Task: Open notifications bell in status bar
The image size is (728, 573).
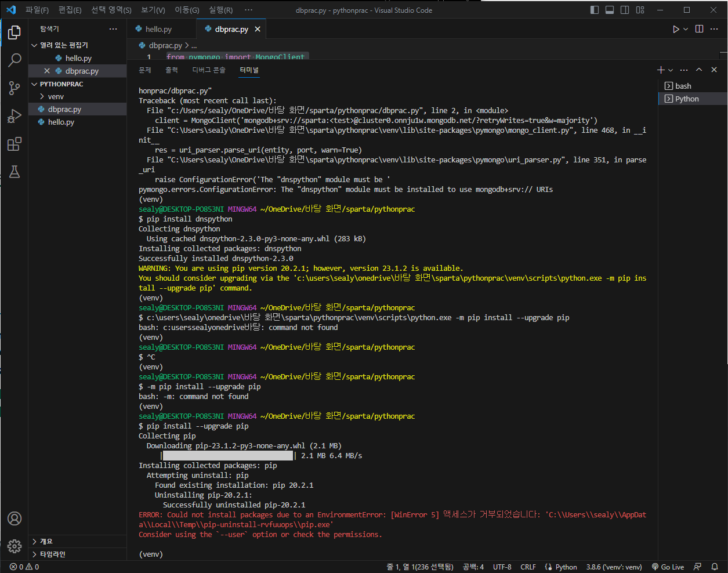Action: click(715, 567)
